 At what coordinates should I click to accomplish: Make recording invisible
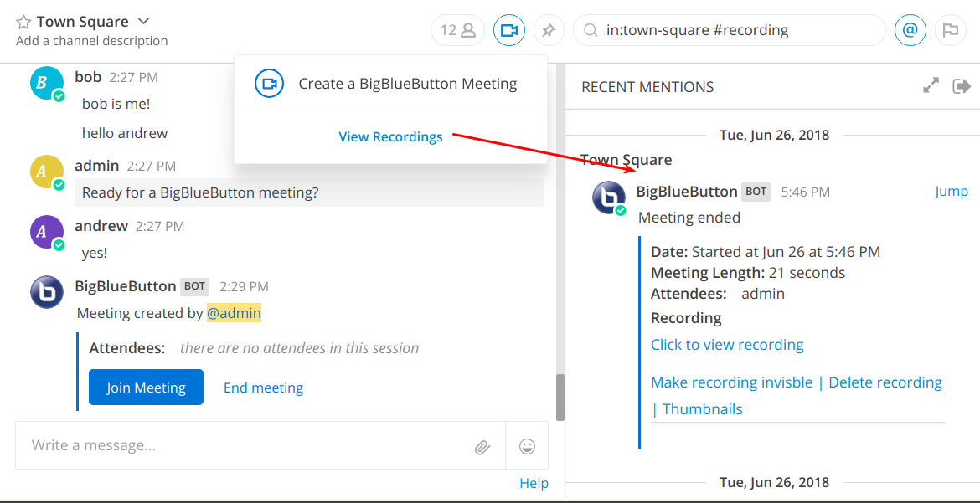731,382
